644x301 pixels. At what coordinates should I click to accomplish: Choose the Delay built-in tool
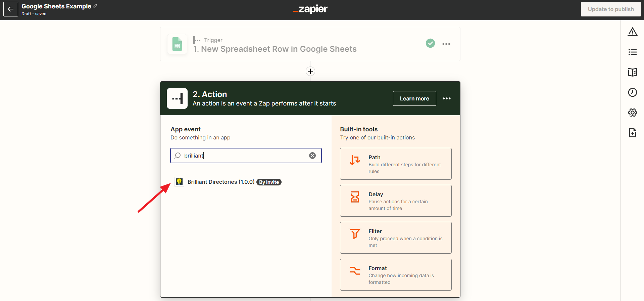(396, 201)
